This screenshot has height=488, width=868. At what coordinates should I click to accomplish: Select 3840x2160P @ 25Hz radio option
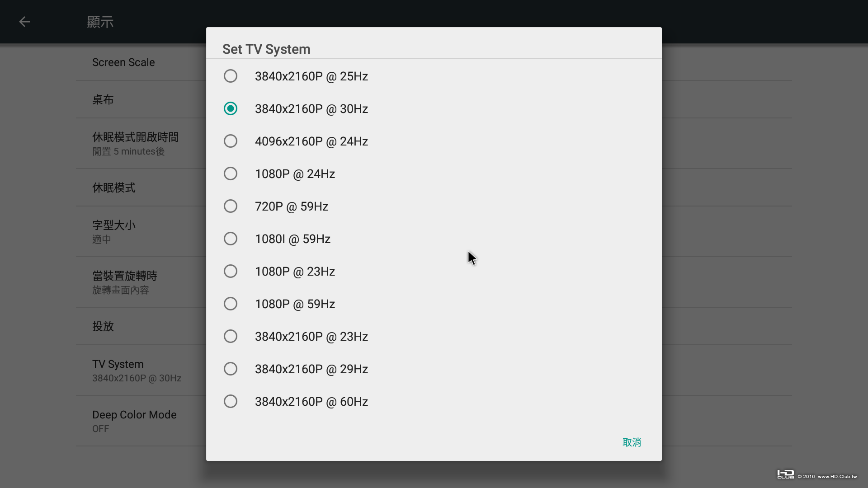coord(231,76)
